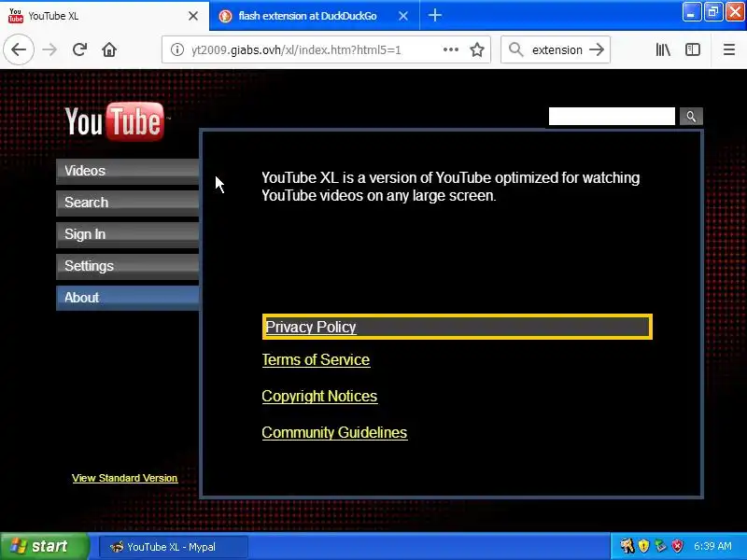Open the hamburger application menu
Image resolution: width=747 pixels, height=560 pixels.
tap(729, 49)
